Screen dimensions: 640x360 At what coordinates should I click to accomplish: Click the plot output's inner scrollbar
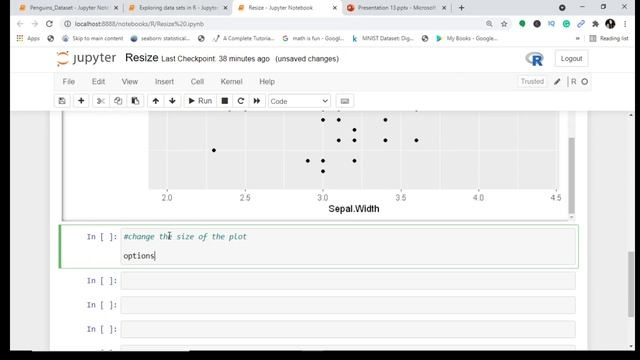[571, 175]
